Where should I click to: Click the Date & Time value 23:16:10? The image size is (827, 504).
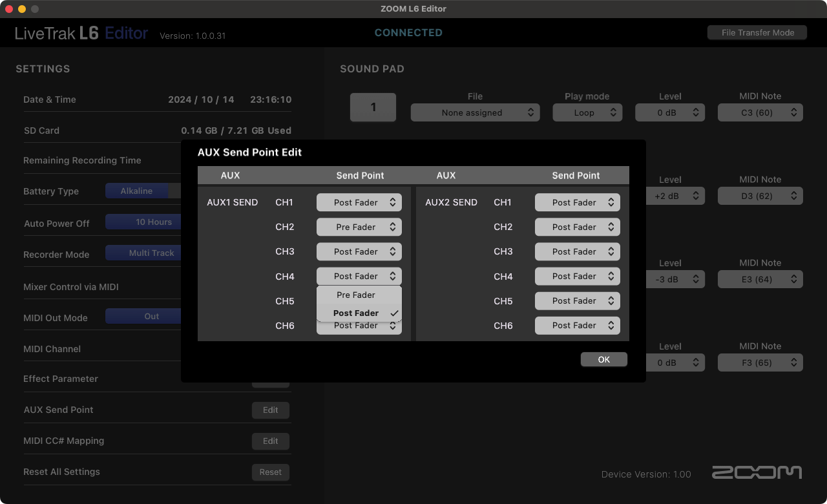[271, 100]
